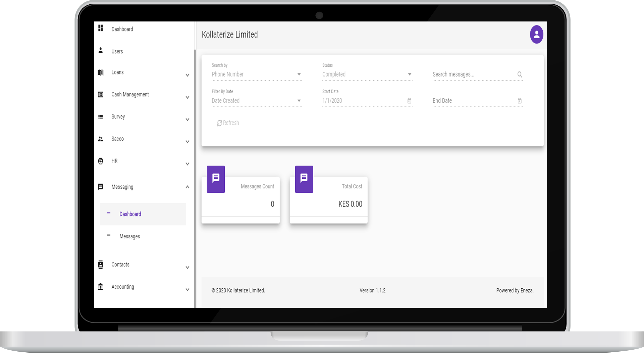
Task: Collapse the Messaging menu chevron
Action: (x=187, y=187)
